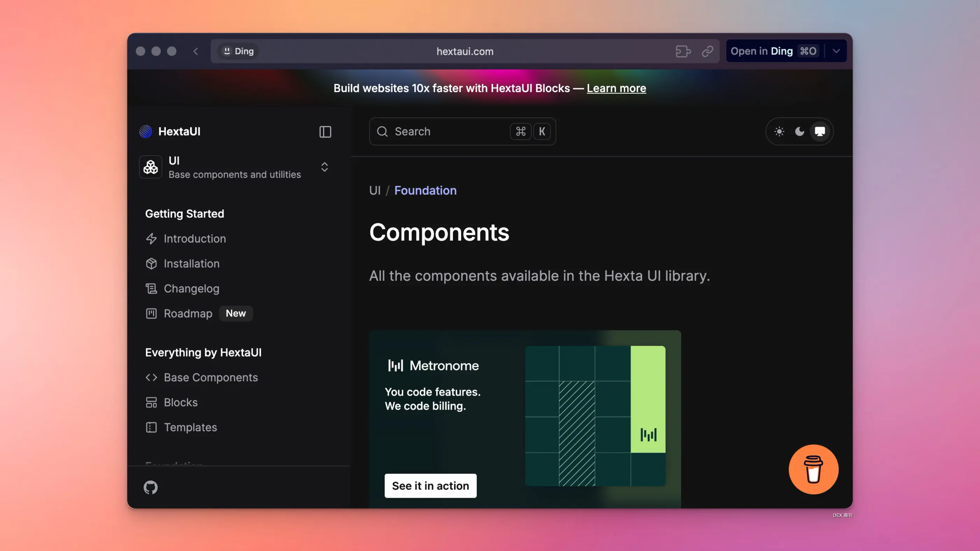
Task: Switch to light theme sun toggle
Action: [779, 132]
